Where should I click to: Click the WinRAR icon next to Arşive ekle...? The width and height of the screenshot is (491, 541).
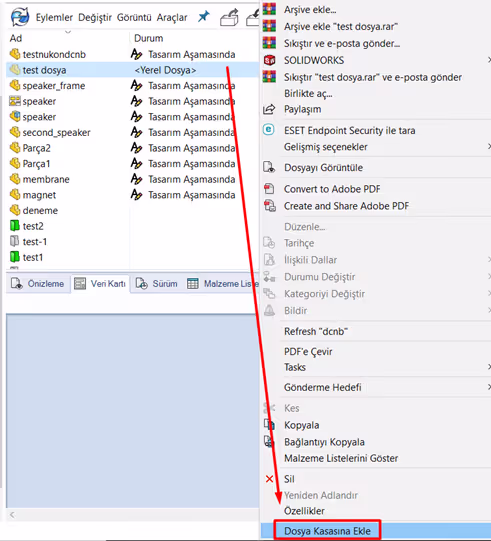(x=269, y=8)
